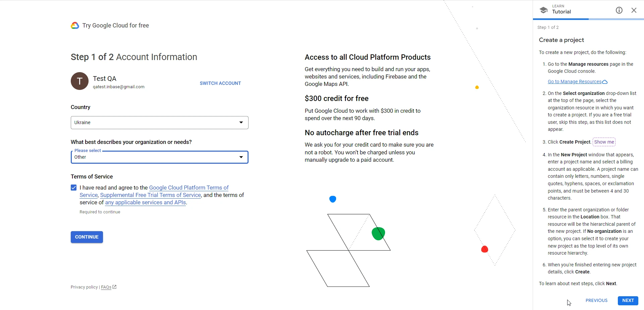The height and width of the screenshot is (310, 644).
Task: Open Supplemental Free Trial Terms of Service link
Action: point(151,195)
